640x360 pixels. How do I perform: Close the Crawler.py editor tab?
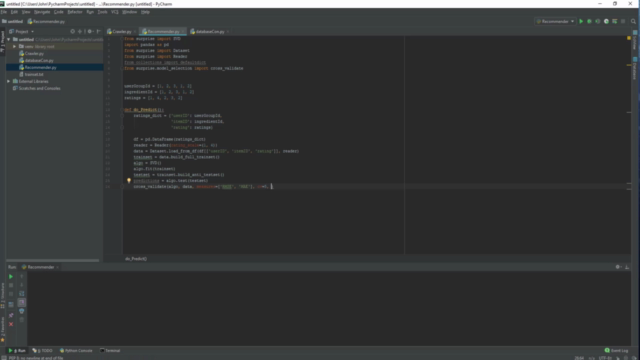(135, 31)
